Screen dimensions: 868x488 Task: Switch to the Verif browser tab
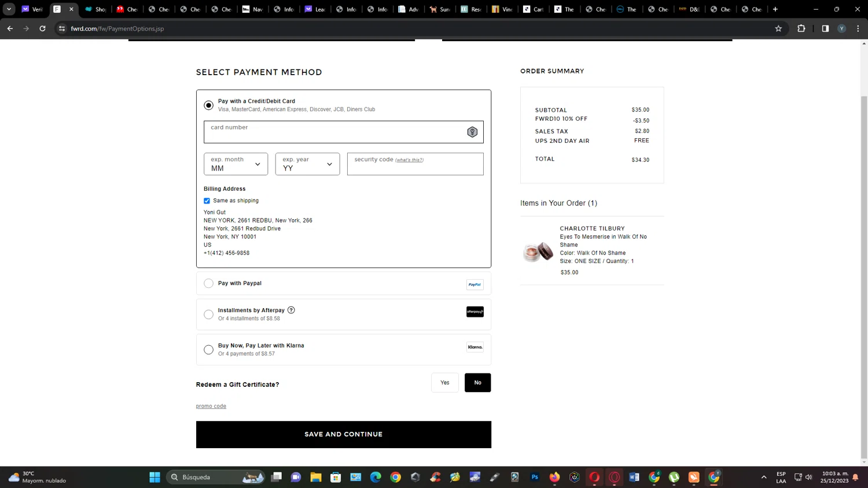[x=32, y=9]
